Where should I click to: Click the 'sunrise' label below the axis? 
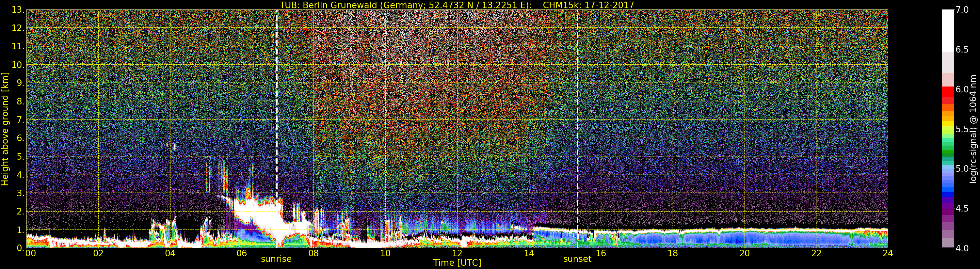click(x=276, y=259)
